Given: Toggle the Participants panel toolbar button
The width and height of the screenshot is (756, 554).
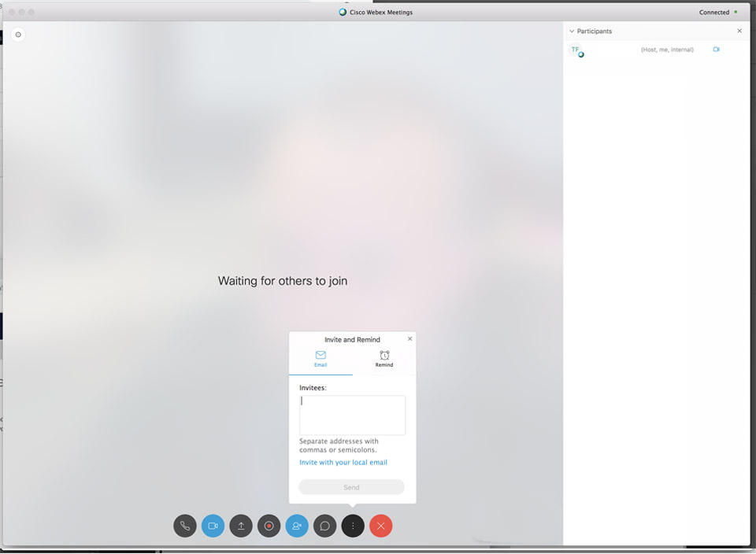Looking at the screenshot, I should [x=297, y=526].
